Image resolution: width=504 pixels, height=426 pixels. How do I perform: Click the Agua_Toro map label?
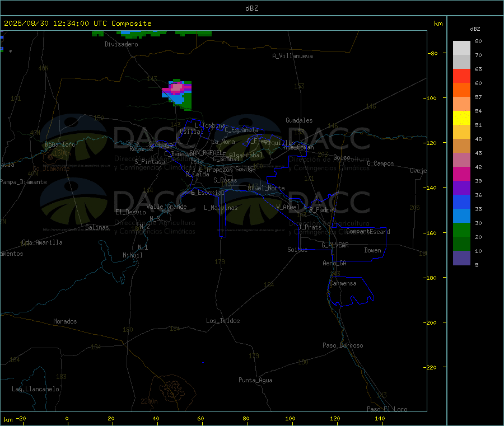(60, 144)
